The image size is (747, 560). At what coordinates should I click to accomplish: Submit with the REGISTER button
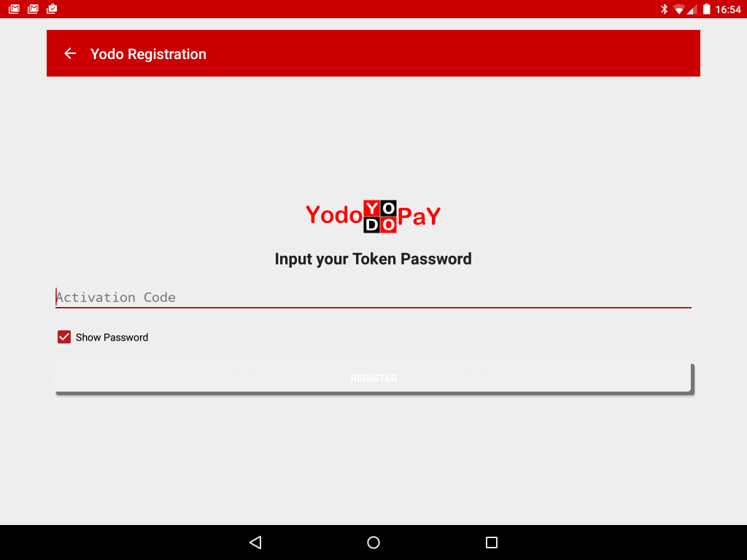[373, 378]
